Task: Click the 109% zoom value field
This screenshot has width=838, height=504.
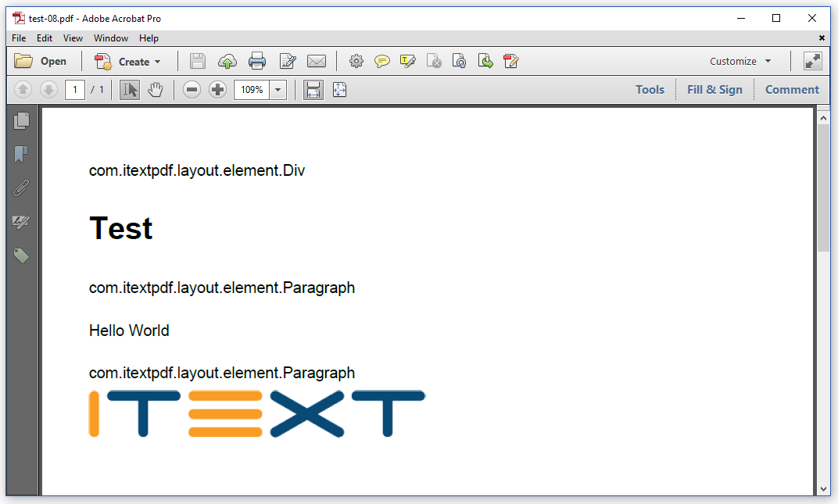Action: click(x=252, y=90)
